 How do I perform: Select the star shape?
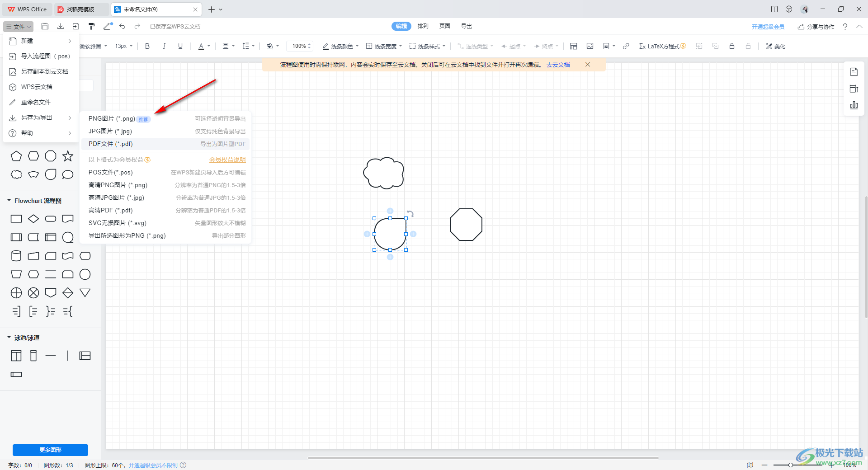pyautogui.click(x=68, y=156)
